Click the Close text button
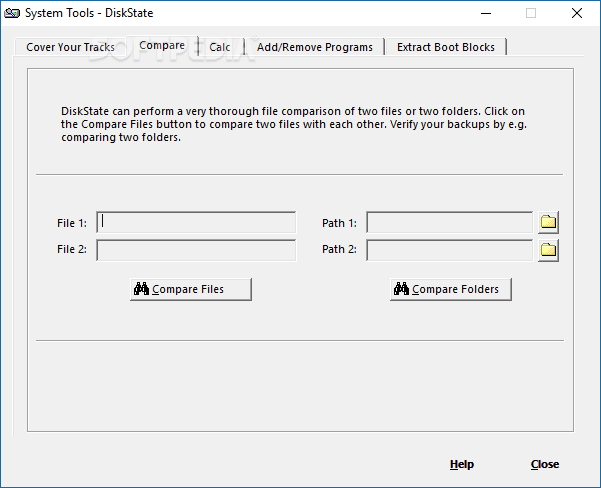The height and width of the screenshot is (488, 601). click(545, 464)
